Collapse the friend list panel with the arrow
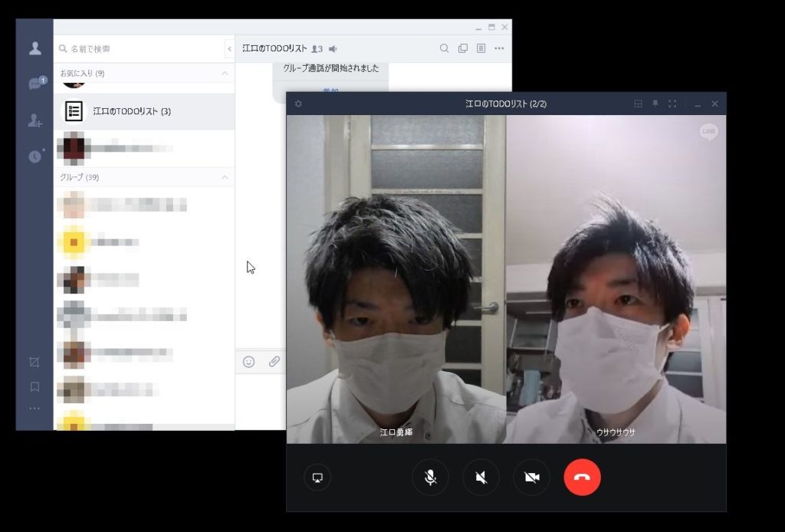The height and width of the screenshot is (532, 785). (x=229, y=48)
